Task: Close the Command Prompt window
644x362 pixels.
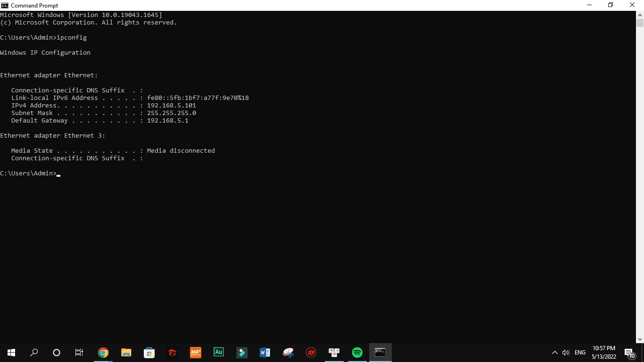Action: [633, 5]
